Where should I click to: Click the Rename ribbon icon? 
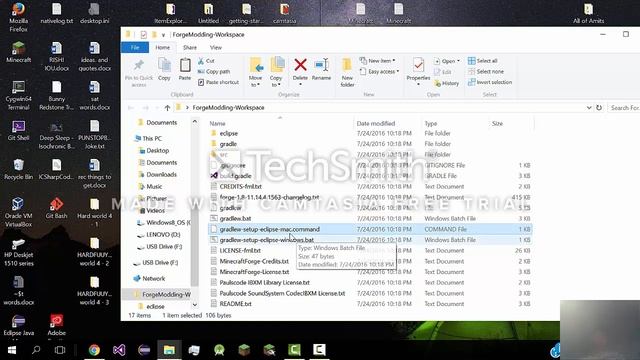pyautogui.click(x=322, y=69)
